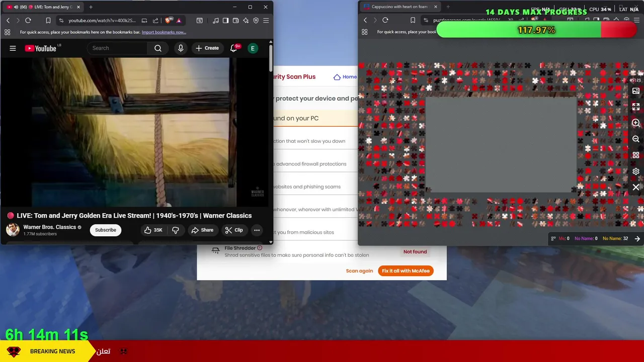Click the YouTube magnifier search button
Screen dimensions: 644x362
158,48
